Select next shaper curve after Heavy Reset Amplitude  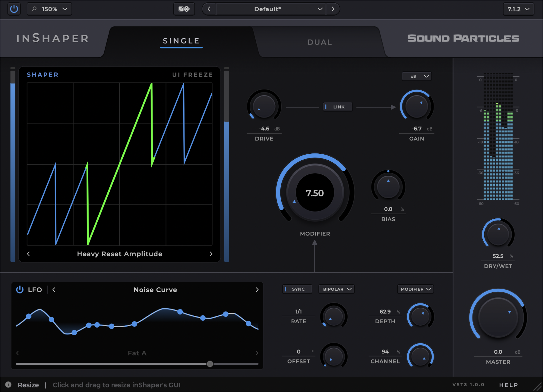pos(211,254)
